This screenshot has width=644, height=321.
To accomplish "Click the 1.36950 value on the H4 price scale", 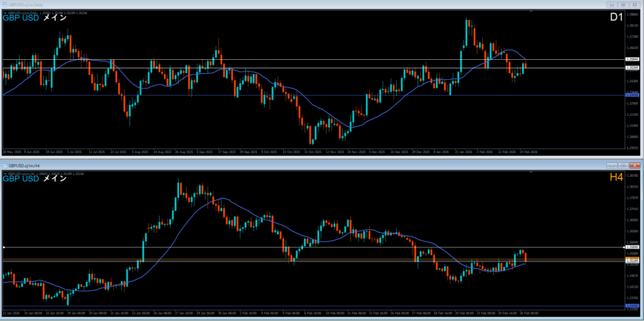I will coord(633,220).
